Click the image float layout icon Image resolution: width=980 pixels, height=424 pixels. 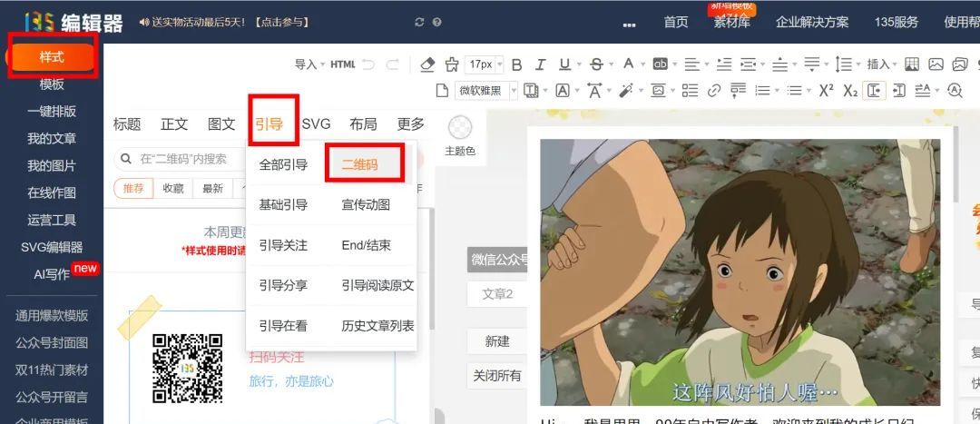658,91
